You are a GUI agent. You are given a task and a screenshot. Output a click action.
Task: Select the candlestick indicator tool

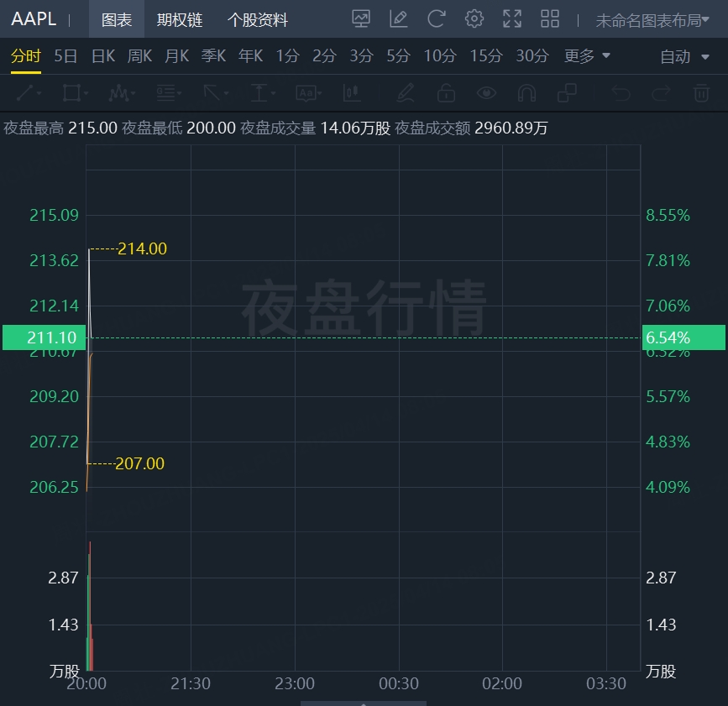(x=352, y=93)
